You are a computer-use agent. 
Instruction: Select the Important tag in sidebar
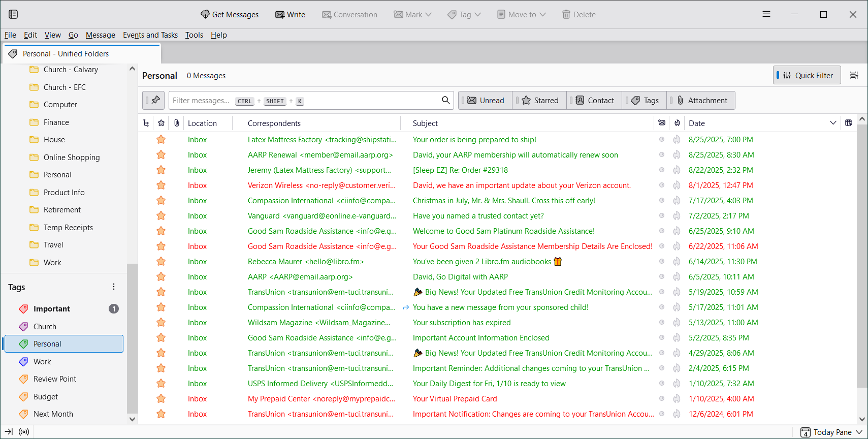pyautogui.click(x=52, y=309)
